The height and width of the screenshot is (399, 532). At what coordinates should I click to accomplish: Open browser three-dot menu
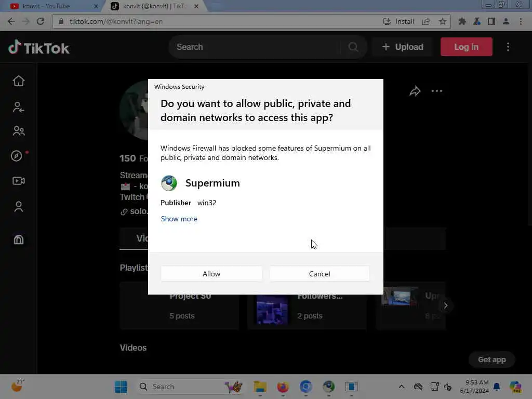(521, 21)
